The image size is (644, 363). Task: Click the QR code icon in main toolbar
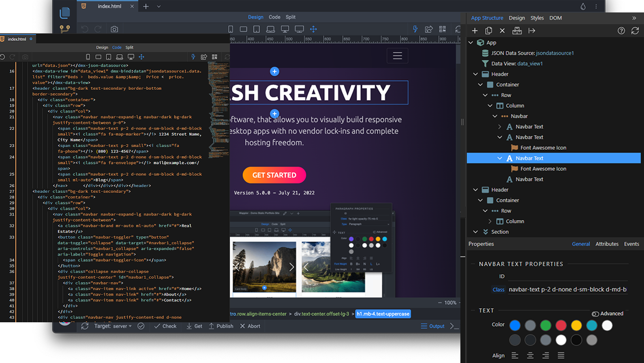tap(443, 29)
